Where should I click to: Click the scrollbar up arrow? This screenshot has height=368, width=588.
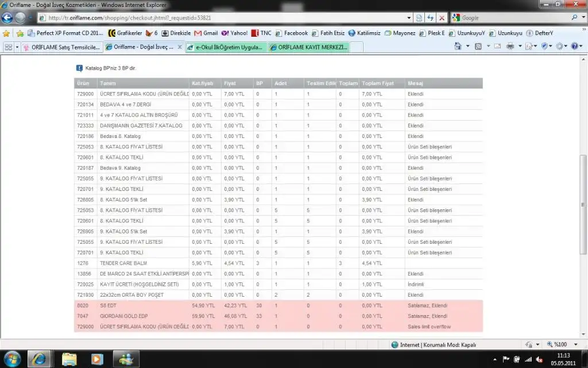(x=583, y=59)
